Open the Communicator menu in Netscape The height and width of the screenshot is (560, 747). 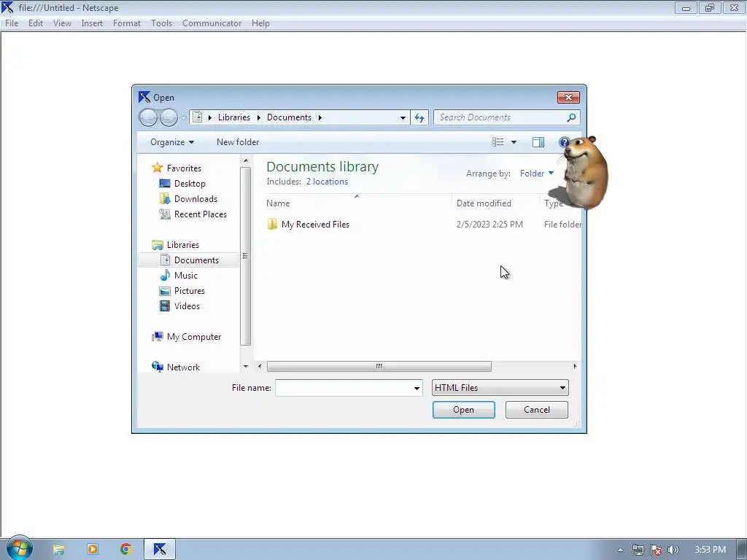click(212, 23)
